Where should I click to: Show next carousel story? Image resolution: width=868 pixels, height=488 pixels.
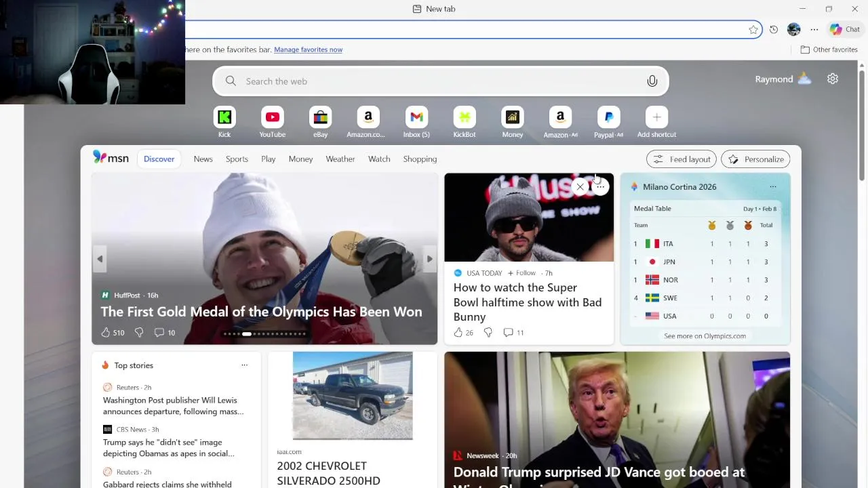click(x=429, y=259)
